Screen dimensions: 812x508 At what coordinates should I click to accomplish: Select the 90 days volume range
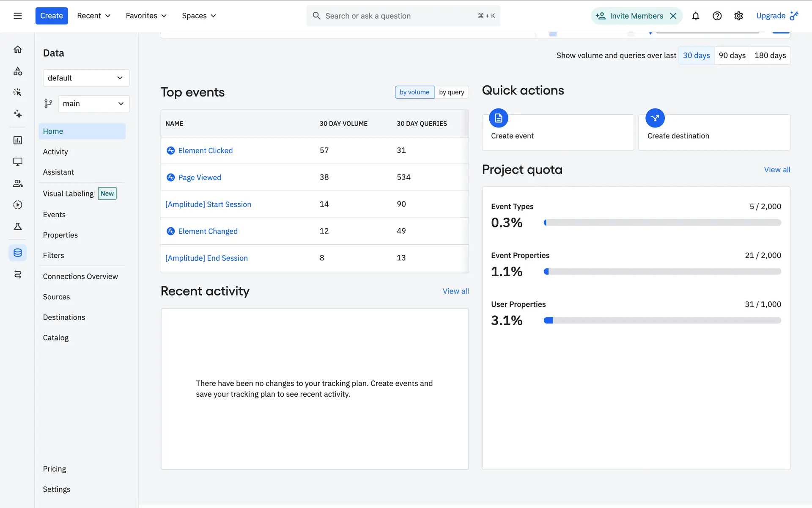[732, 55]
